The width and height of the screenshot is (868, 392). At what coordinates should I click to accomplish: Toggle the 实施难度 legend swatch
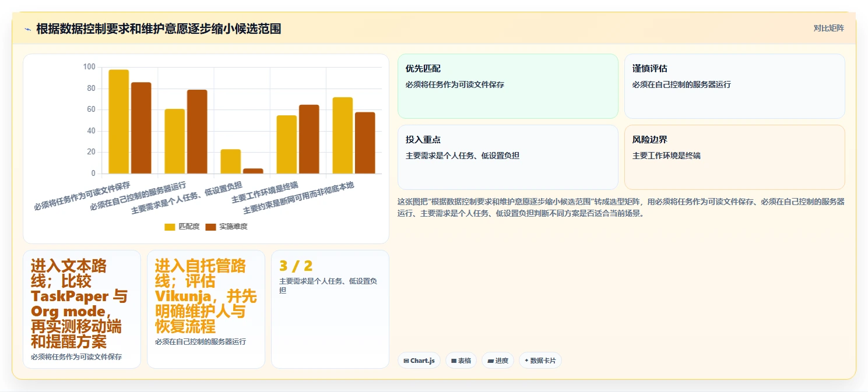click(x=210, y=227)
